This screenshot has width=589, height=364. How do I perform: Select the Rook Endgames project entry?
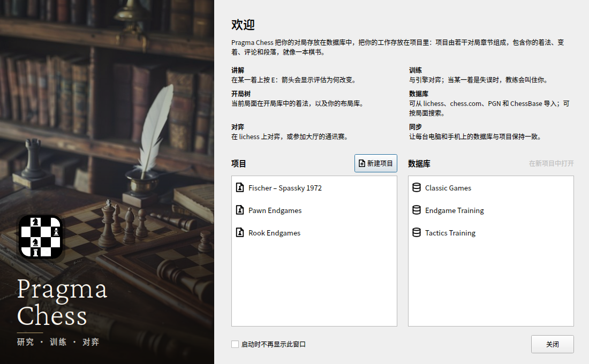pyautogui.click(x=314, y=233)
